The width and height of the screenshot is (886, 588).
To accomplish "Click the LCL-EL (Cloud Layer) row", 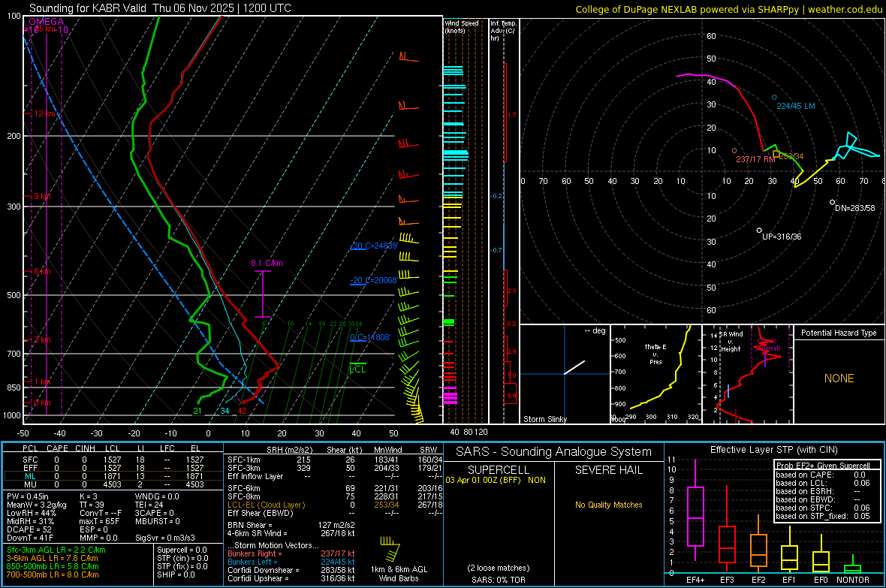I will (x=335, y=505).
